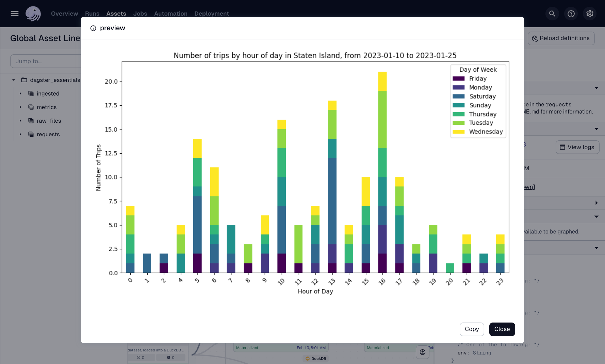This screenshot has width=605, height=364.
Task: Close the preview dialog
Action: click(502, 329)
